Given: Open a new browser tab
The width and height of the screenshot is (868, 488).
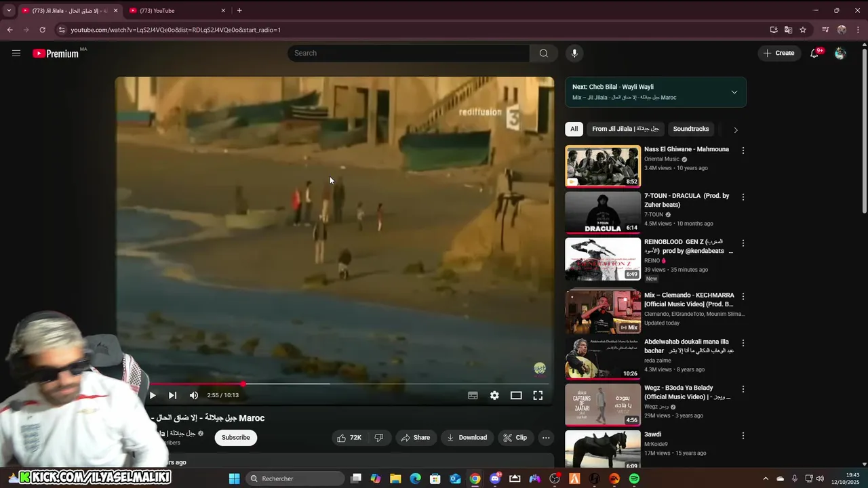Looking at the screenshot, I should 239,10.
